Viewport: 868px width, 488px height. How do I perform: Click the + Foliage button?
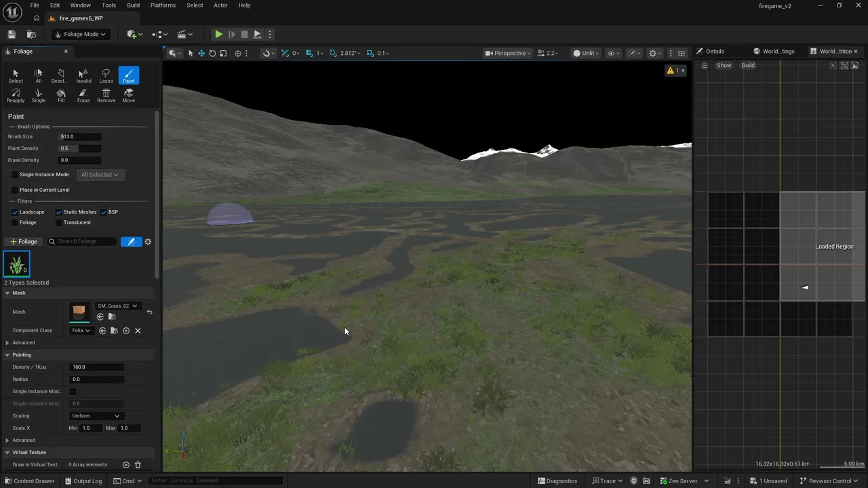pos(23,241)
